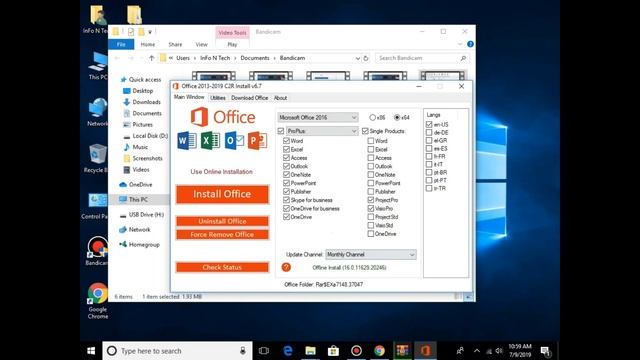Image resolution: width=640 pixels, height=360 pixels.
Task: Enable the de-DE language checkbox
Action: click(429, 133)
